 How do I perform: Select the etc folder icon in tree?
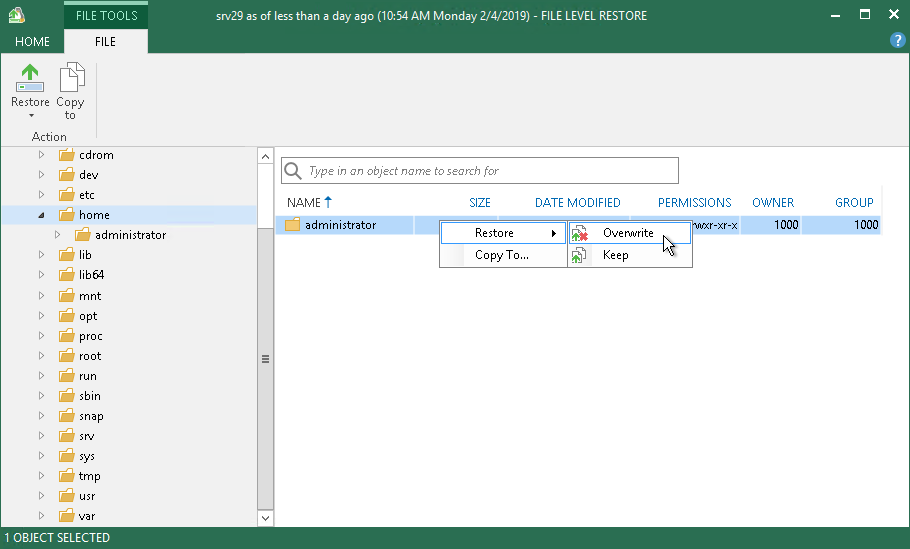(x=67, y=194)
